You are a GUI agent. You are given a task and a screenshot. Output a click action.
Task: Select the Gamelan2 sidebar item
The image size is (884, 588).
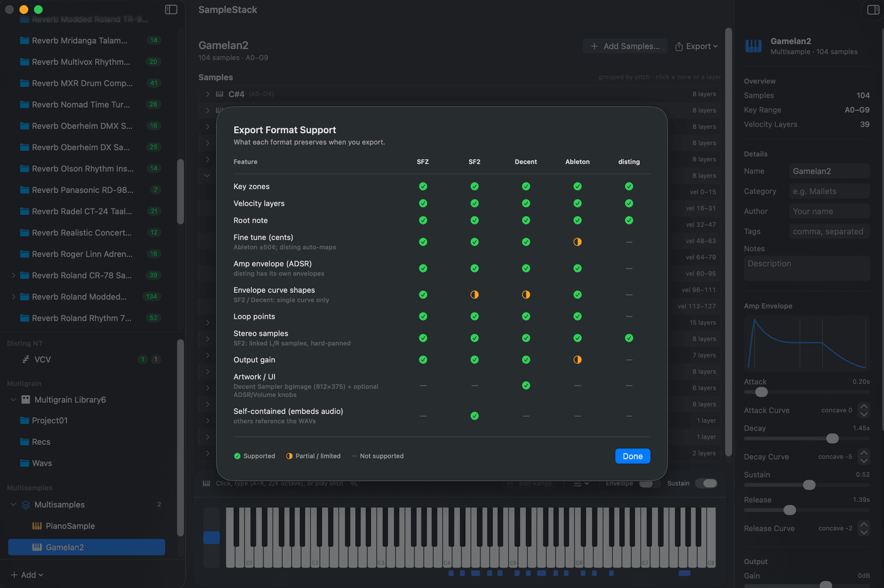click(x=87, y=547)
